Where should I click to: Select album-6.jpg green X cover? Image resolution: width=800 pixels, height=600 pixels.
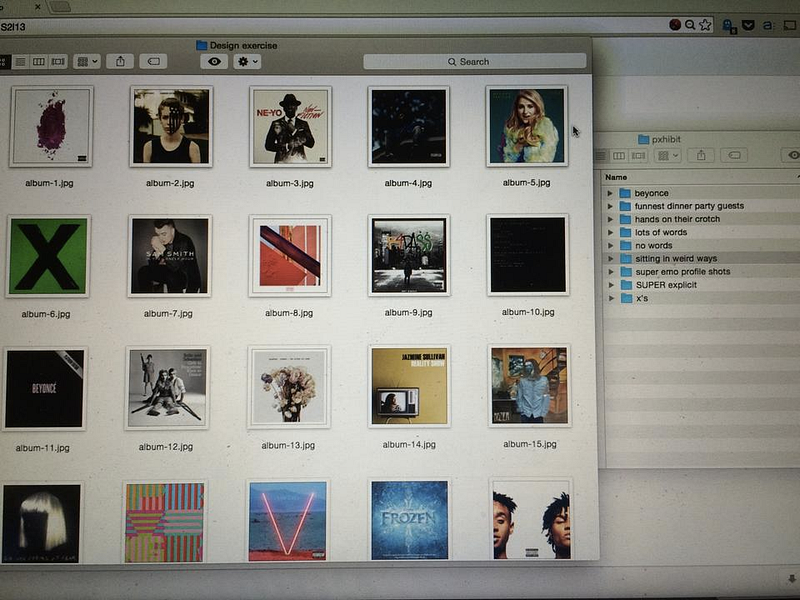pos(48,256)
